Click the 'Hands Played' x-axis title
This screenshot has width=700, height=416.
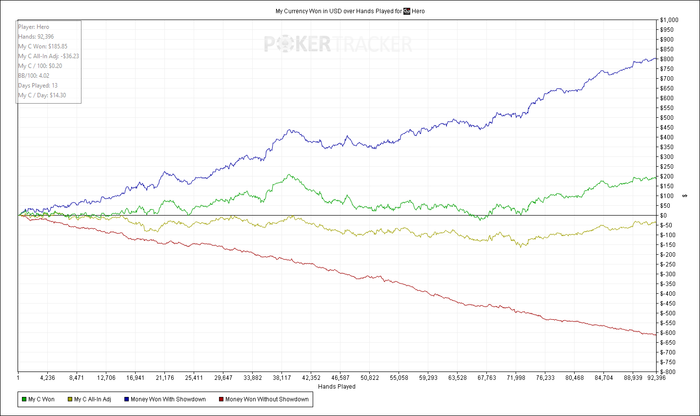pos(337,387)
